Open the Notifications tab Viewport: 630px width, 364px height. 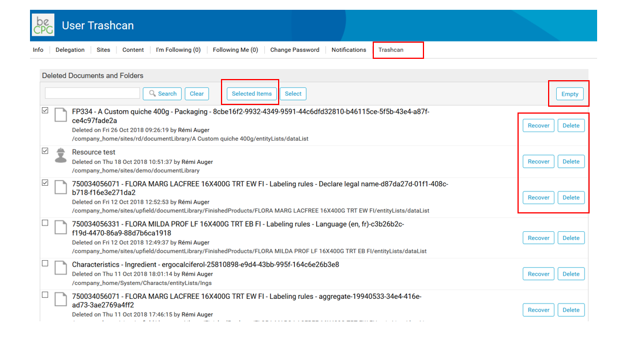(x=348, y=50)
